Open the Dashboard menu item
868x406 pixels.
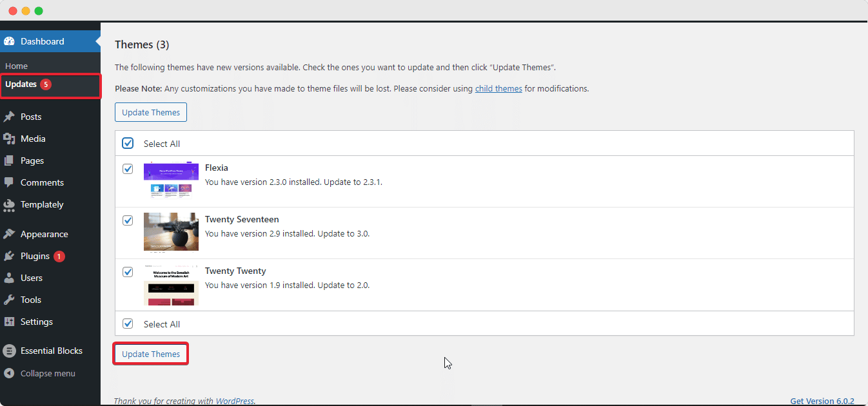coord(50,41)
